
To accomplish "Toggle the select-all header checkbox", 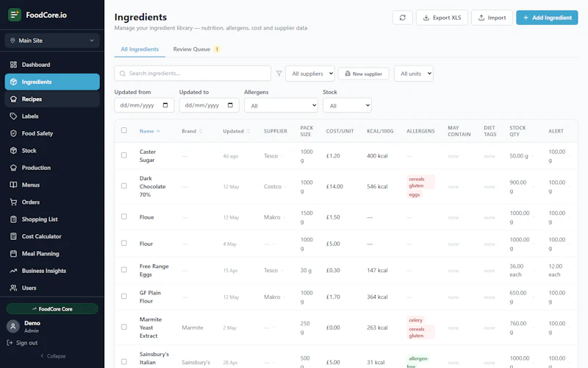I will (x=123, y=130).
